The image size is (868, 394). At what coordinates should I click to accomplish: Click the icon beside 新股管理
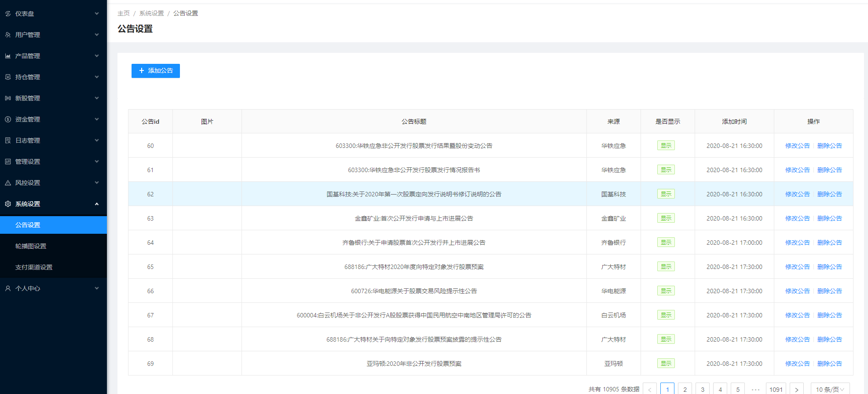click(8, 98)
